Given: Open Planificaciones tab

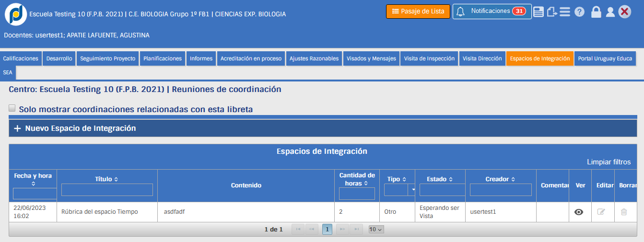Looking at the screenshot, I should [163, 58].
